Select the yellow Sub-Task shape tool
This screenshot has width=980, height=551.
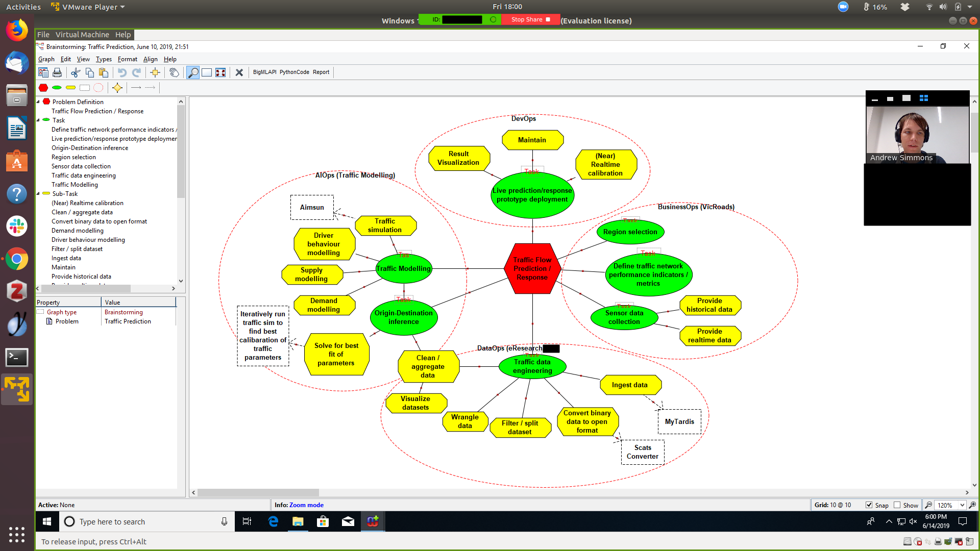tap(70, 88)
